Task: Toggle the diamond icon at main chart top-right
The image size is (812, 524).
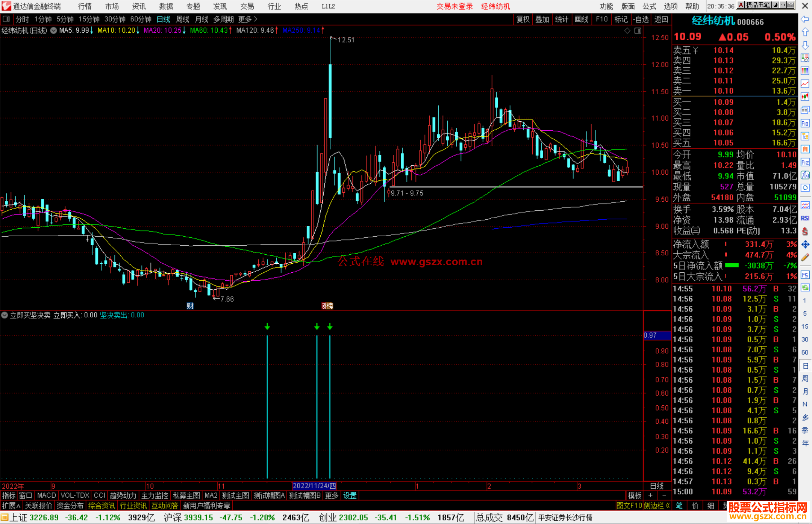Action: [627, 31]
